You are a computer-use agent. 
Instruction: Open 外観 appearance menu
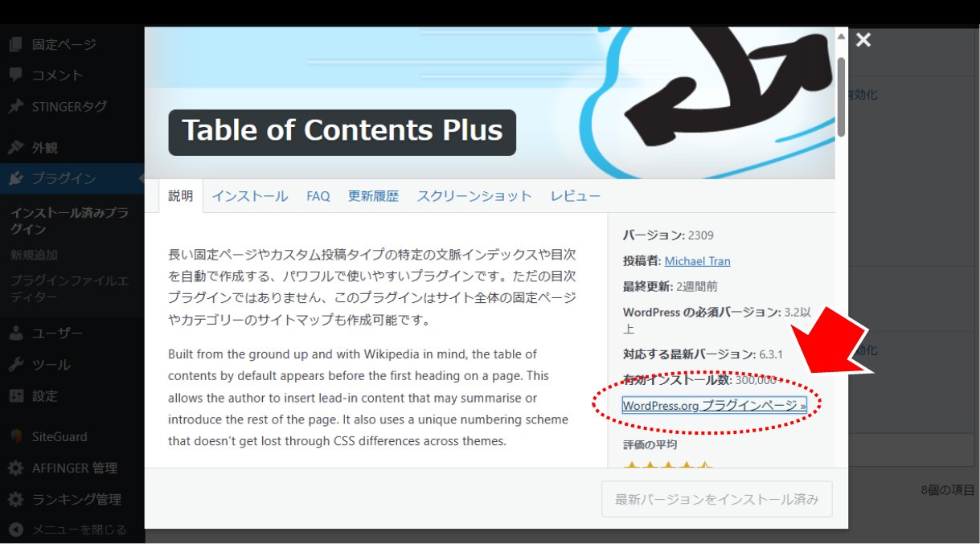click(45, 148)
